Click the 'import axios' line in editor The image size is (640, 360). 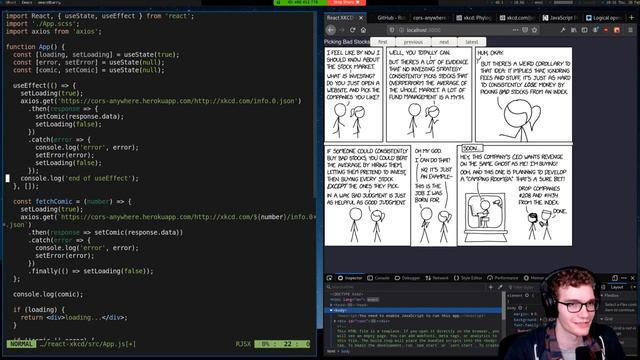[x=53, y=31]
